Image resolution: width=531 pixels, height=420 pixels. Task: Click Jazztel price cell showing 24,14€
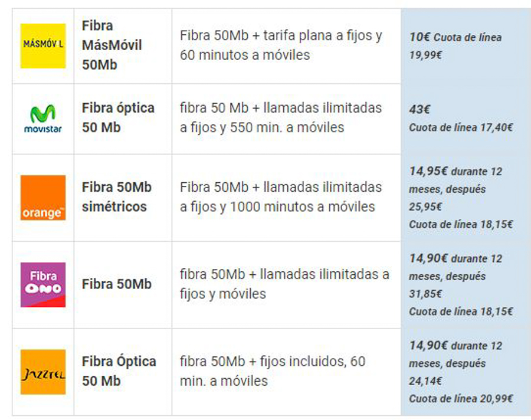[466, 372]
